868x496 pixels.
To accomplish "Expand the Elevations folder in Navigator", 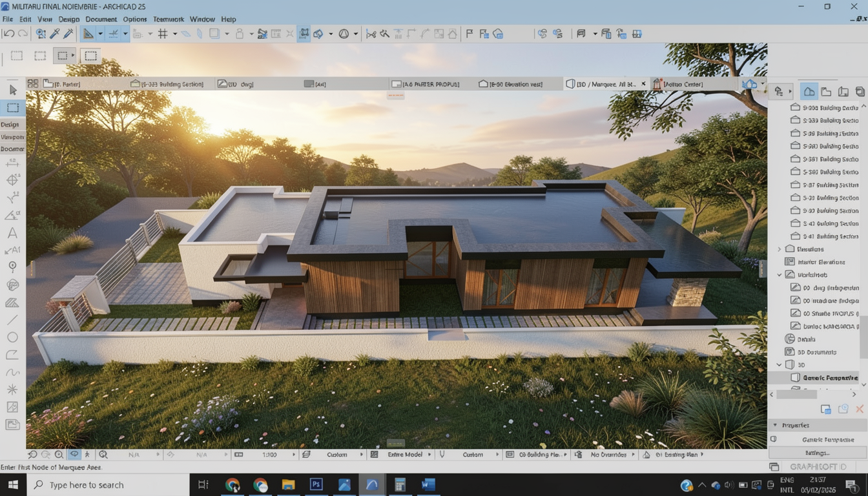I will [780, 249].
